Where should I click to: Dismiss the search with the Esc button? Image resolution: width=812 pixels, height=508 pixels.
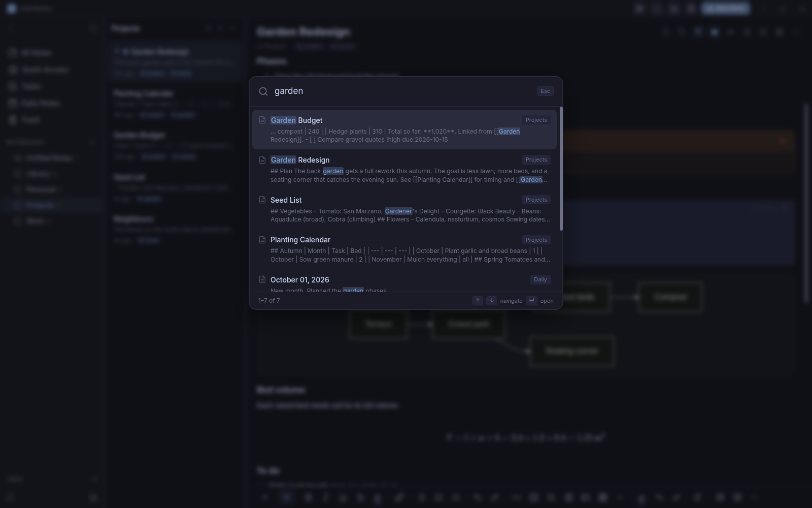[x=545, y=91]
